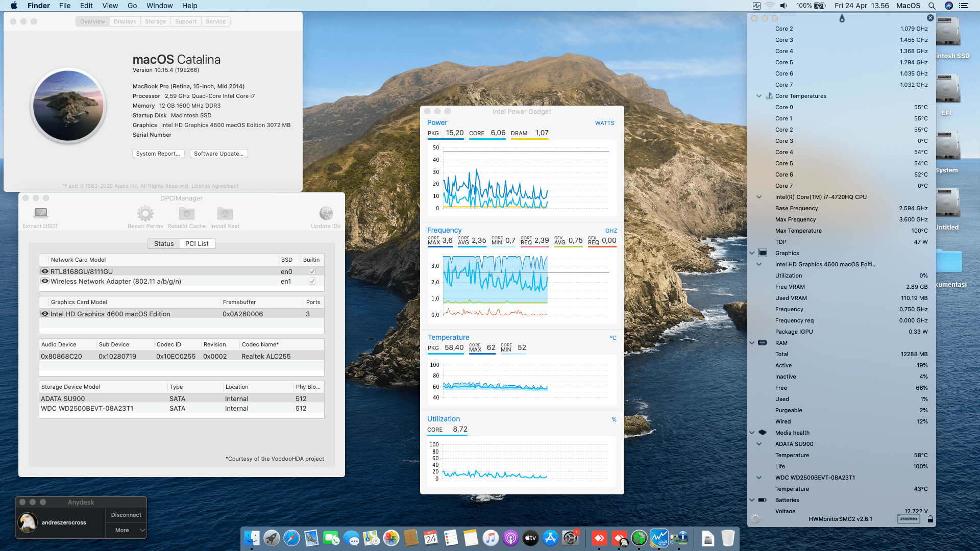Expand the More dropdown in Anydesk
The width and height of the screenshot is (980, 551).
pyautogui.click(x=126, y=530)
